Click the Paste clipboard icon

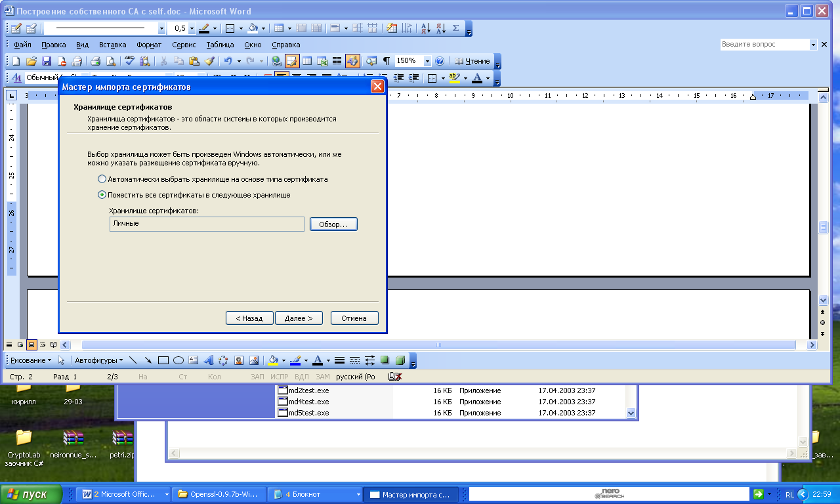coord(194,61)
